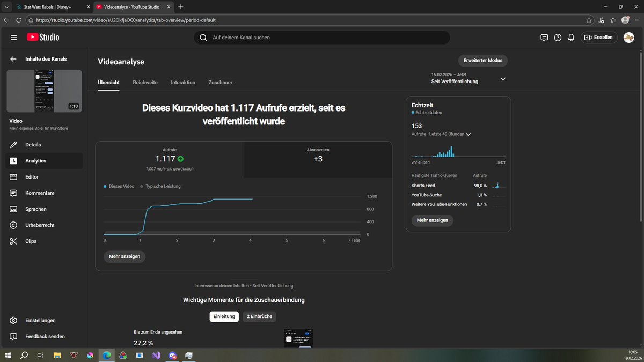
Task: Open Einstellungen gear item
Action: [44, 320]
